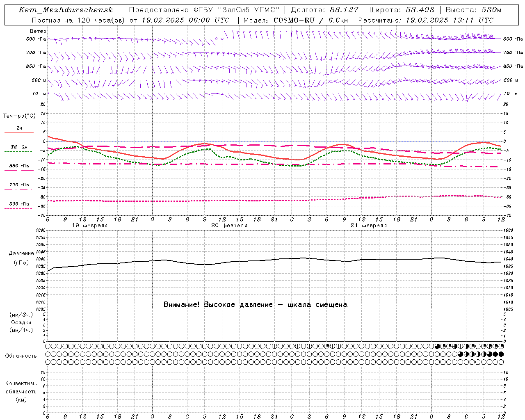Click the left 10 м wind level label

[39, 94]
